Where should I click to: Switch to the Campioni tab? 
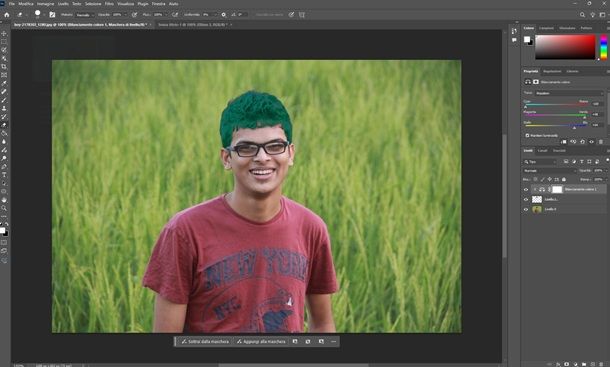click(546, 28)
